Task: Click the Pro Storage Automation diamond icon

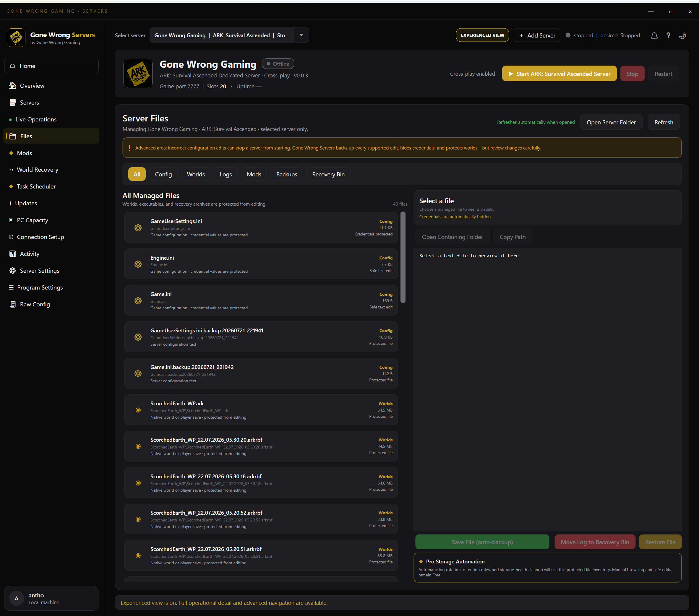Action: 421,561
